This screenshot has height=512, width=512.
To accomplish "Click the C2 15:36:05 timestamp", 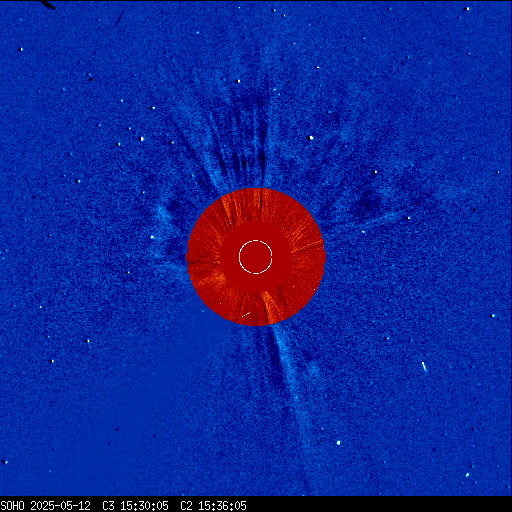I will pyautogui.click(x=213, y=506).
